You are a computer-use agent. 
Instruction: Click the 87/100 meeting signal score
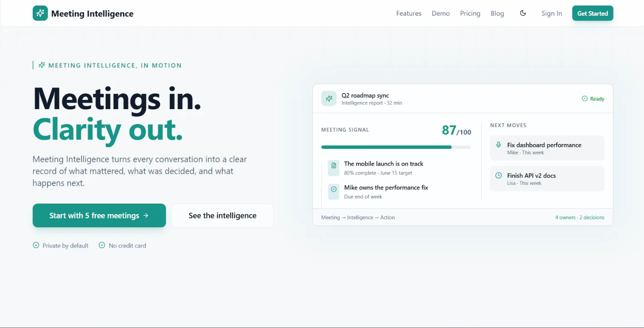point(456,130)
